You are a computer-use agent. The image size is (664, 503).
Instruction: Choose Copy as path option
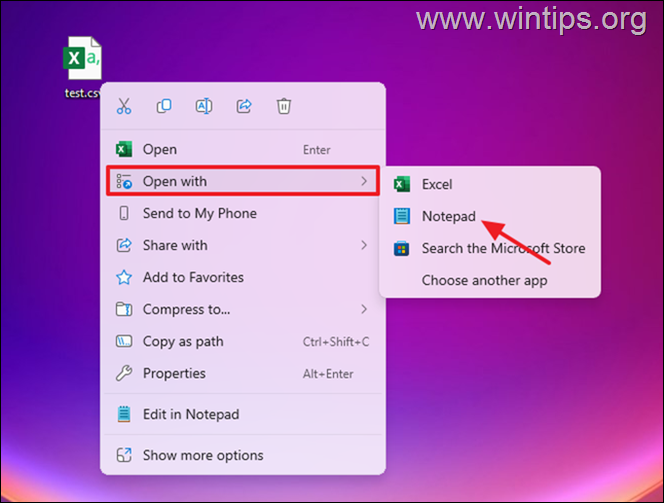[183, 341]
